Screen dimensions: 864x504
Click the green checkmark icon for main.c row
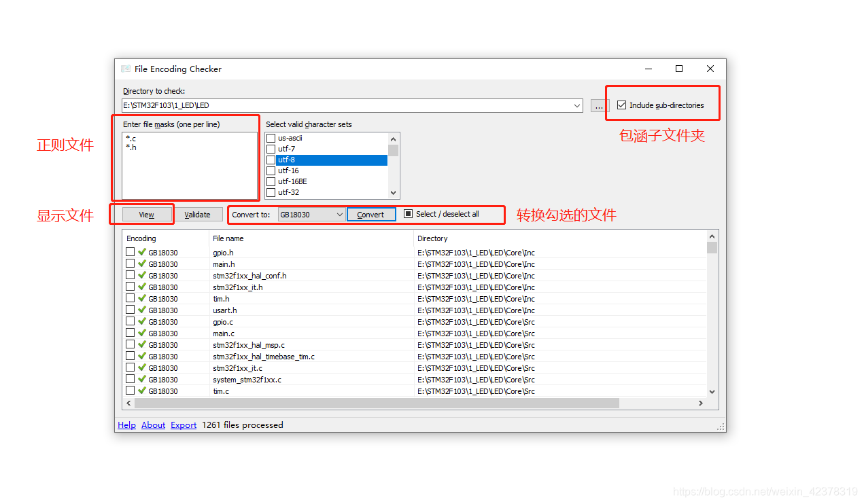(142, 333)
